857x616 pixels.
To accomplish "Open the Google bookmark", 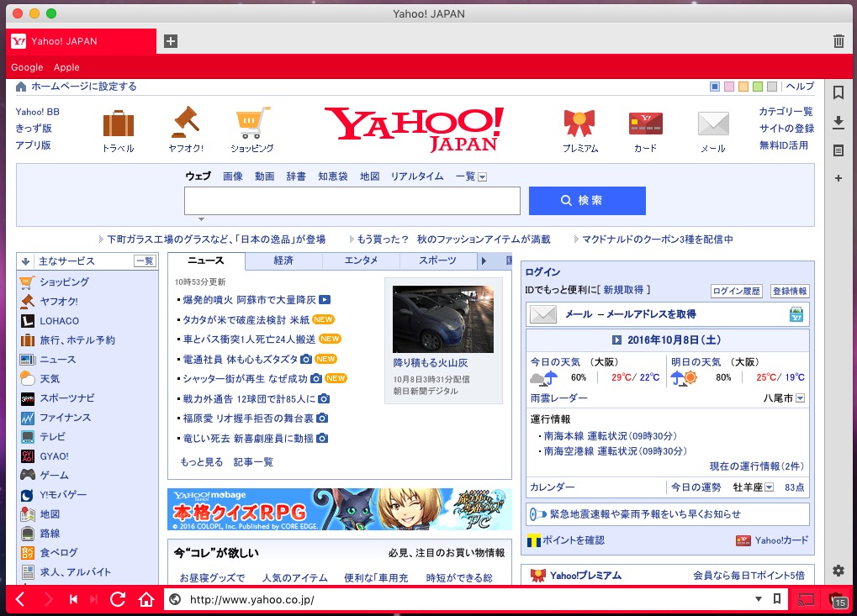I will click(27, 67).
